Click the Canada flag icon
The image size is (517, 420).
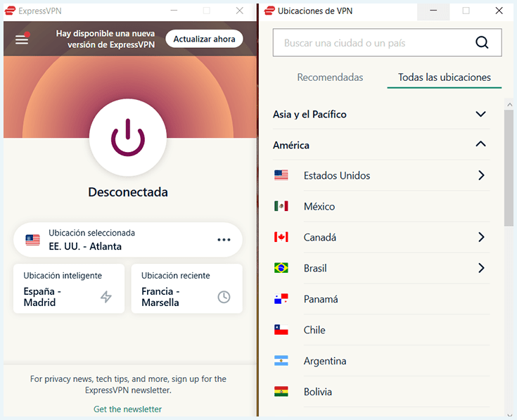click(x=281, y=237)
